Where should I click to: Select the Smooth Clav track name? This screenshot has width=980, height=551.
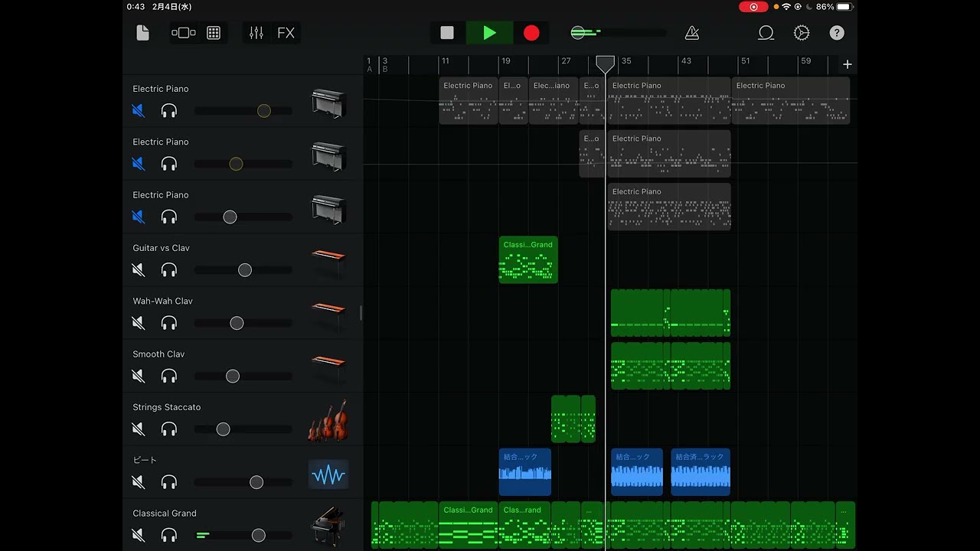158,354
